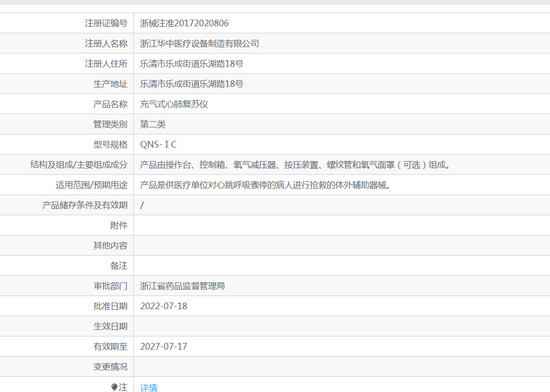Click the text starting 产品是供医疗单位

tap(266, 185)
